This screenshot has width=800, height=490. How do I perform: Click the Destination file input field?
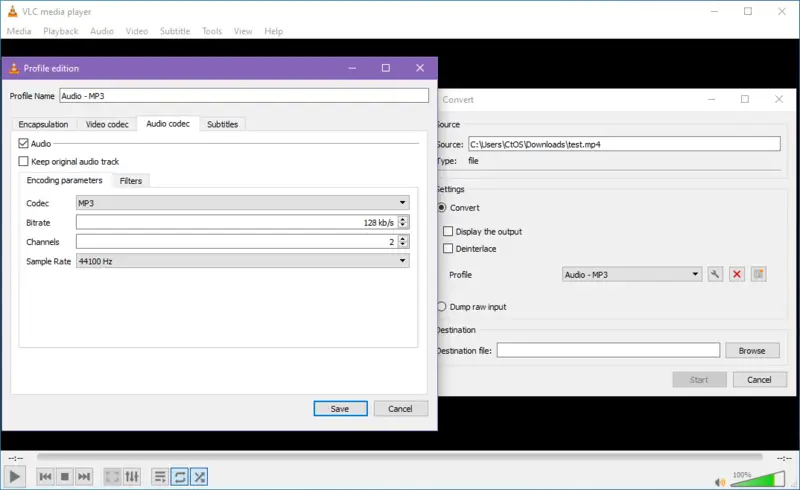(x=608, y=350)
